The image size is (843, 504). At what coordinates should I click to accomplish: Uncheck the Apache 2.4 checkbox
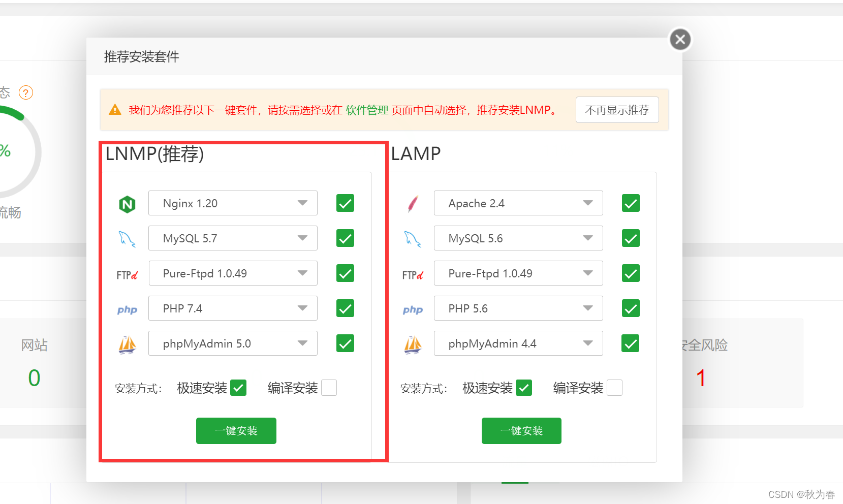pyautogui.click(x=631, y=203)
